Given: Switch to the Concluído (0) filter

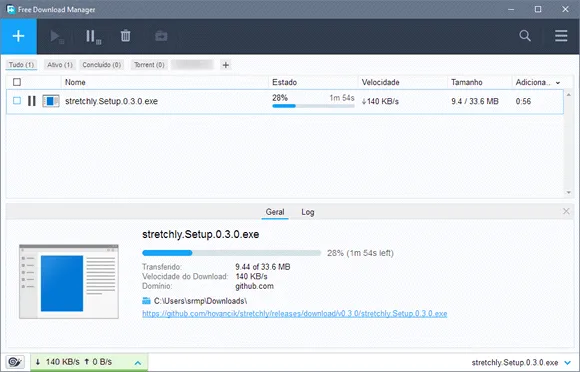Looking at the screenshot, I should coord(102,65).
